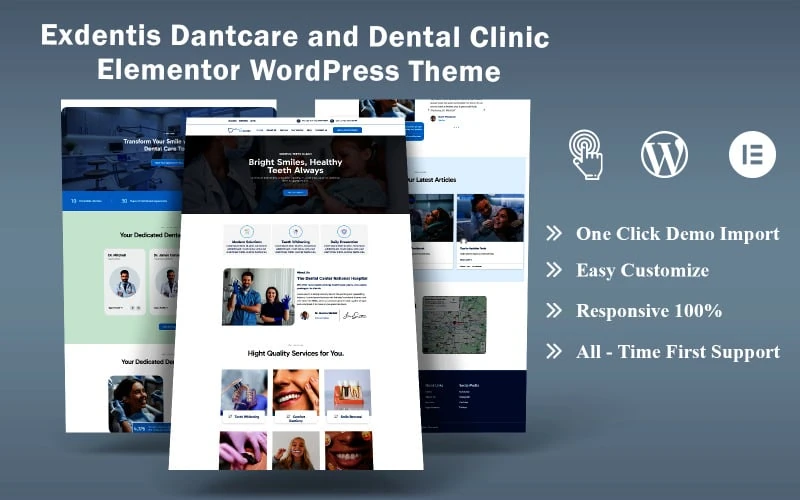This screenshot has height=500, width=800.
Task: Click the WordPress logo icon
Action: click(x=665, y=155)
